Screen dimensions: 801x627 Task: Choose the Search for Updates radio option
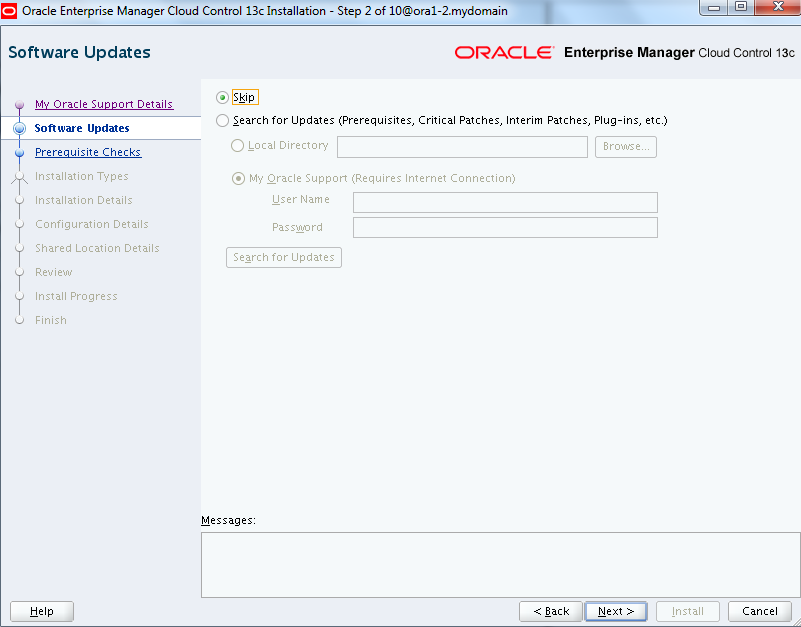(x=222, y=121)
